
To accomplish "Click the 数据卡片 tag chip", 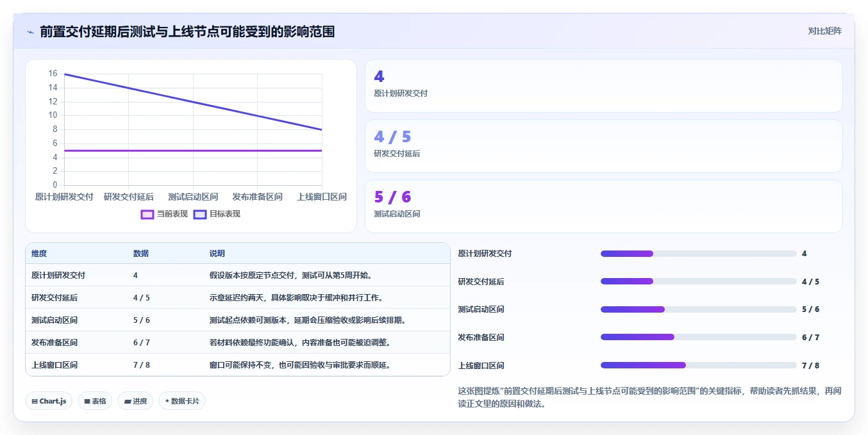I will pyautogui.click(x=182, y=401).
